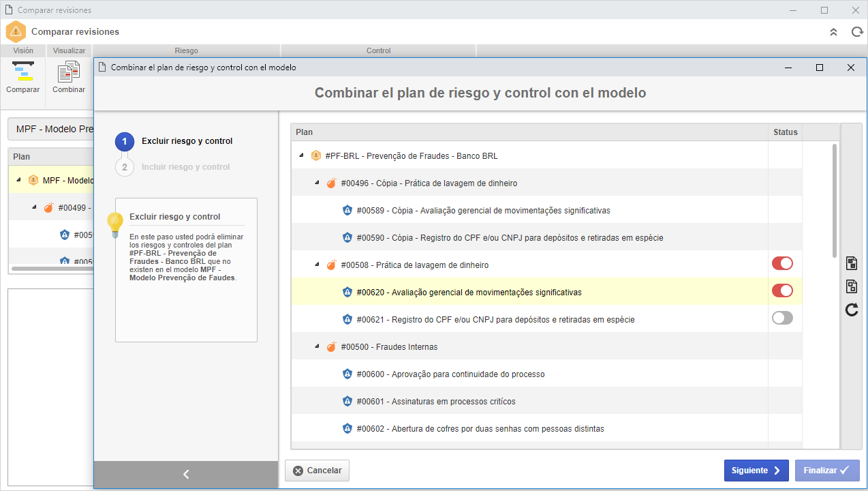Screen dimensions: 868x491
Task: Click the MPF - Modelo field in the background window
Action: coord(50,129)
